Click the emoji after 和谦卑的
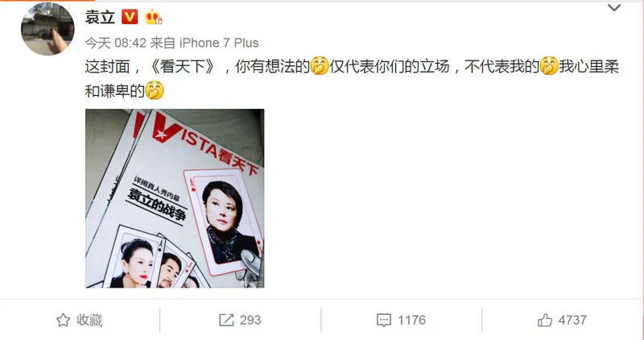 [155, 91]
